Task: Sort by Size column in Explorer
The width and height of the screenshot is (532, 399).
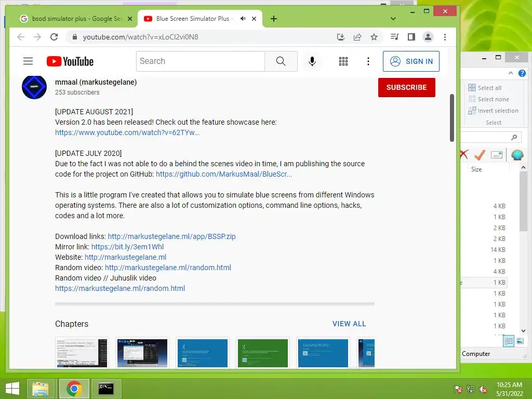Action: (476, 169)
